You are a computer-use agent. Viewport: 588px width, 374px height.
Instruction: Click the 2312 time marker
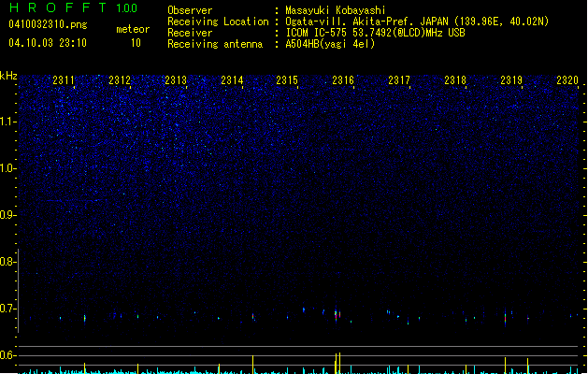coord(120,80)
